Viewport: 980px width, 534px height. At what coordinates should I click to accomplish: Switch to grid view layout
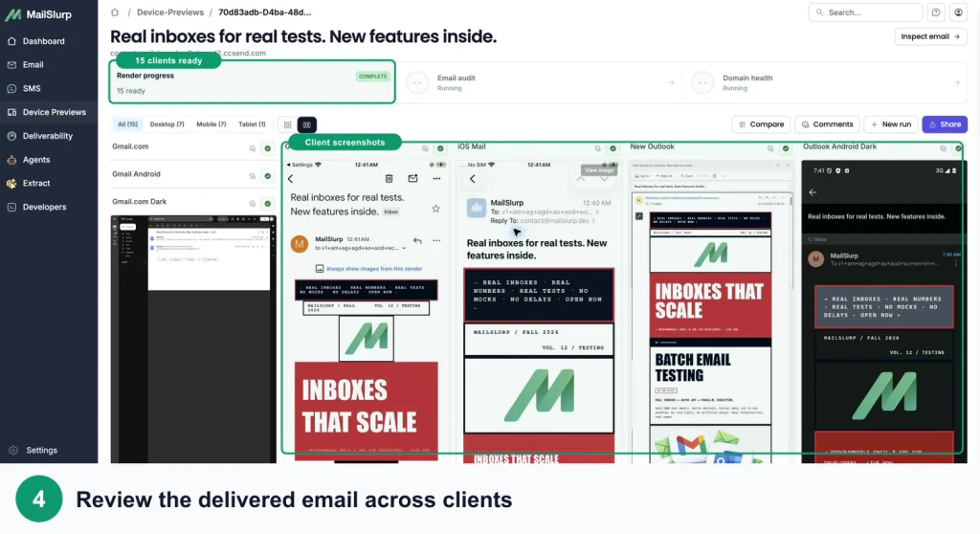tap(287, 125)
